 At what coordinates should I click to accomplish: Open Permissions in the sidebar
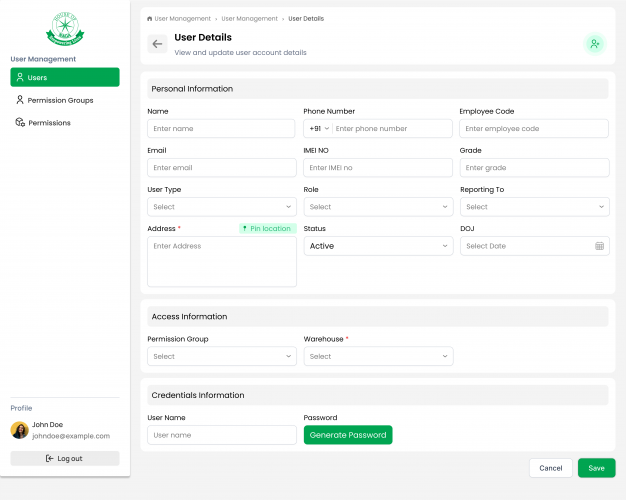[x=65, y=123]
